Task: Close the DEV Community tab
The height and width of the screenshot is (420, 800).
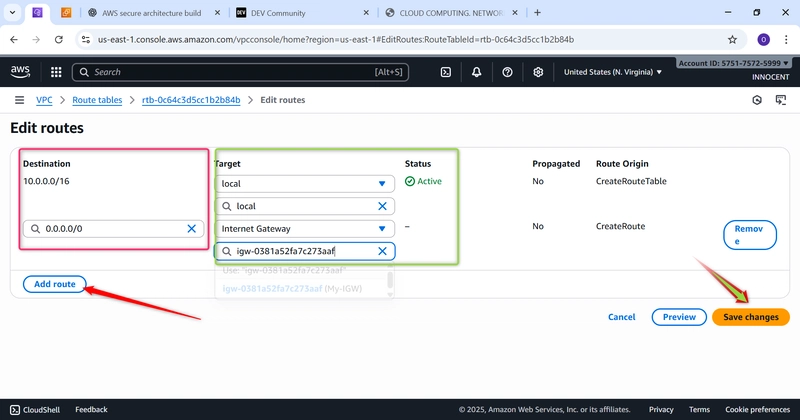Action: [366, 13]
